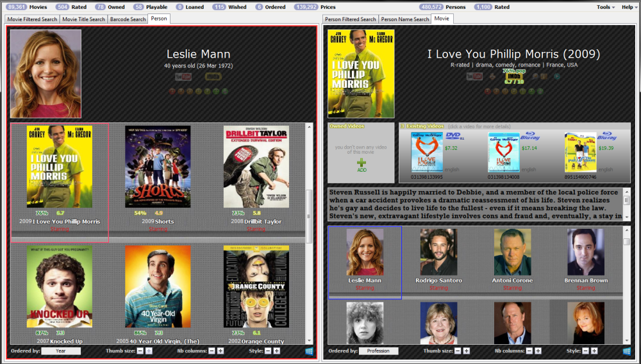Image resolution: width=641 pixels, height=364 pixels.
Task: Open IMDb badge in the movie panel
Action: pos(514,76)
